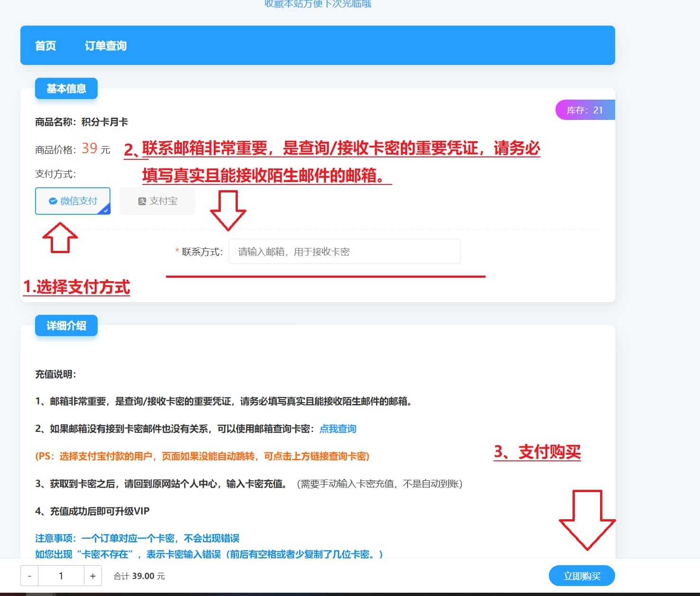Screen dimensions: 700x596
Task: Focus the 联系方式 email input field
Action: click(x=344, y=251)
